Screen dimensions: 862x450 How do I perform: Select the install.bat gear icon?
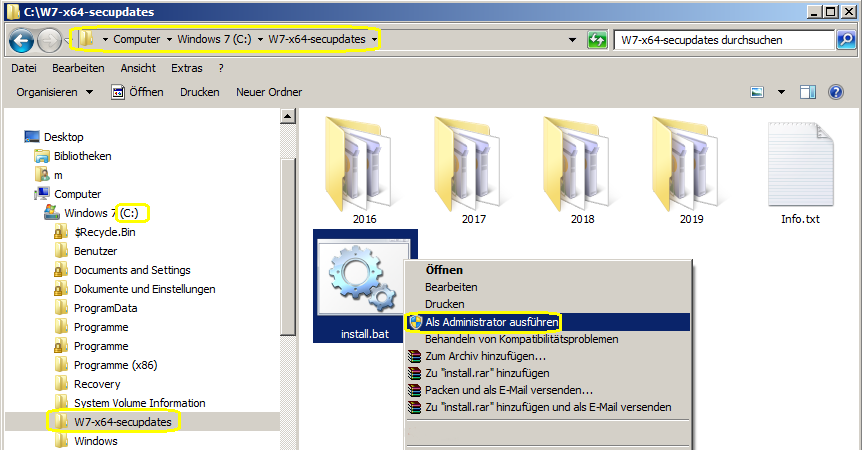(364, 279)
